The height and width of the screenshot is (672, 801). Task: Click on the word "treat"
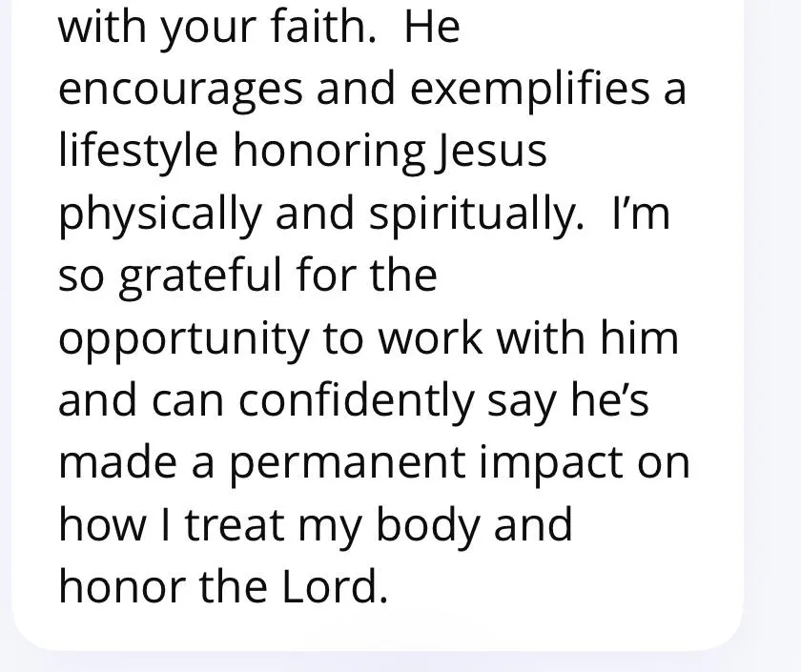pyautogui.click(x=235, y=526)
